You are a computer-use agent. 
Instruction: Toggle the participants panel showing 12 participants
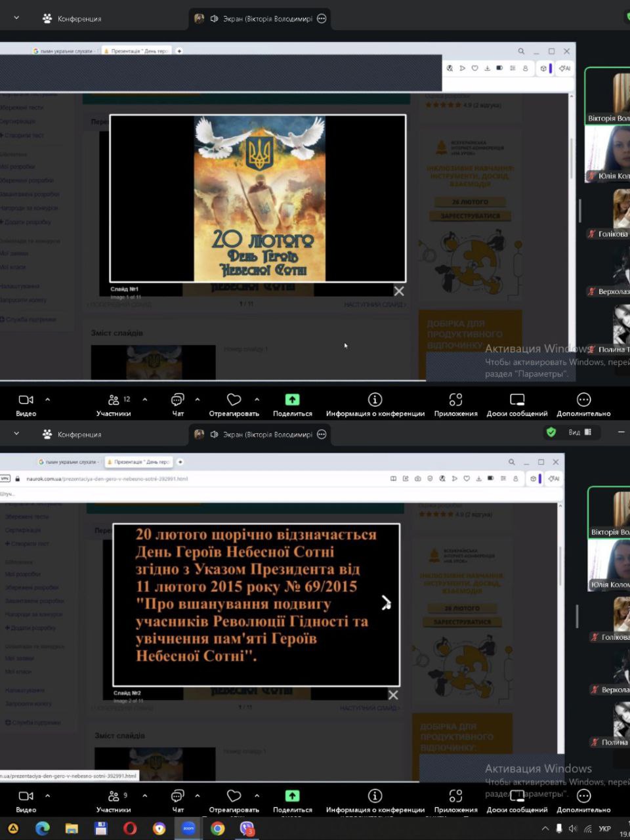[114, 404]
